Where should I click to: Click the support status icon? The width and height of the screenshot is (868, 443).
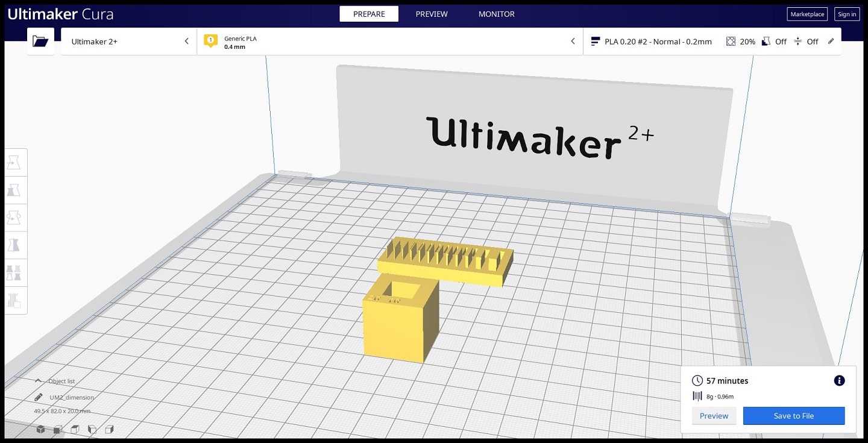[x=766, y=42]
